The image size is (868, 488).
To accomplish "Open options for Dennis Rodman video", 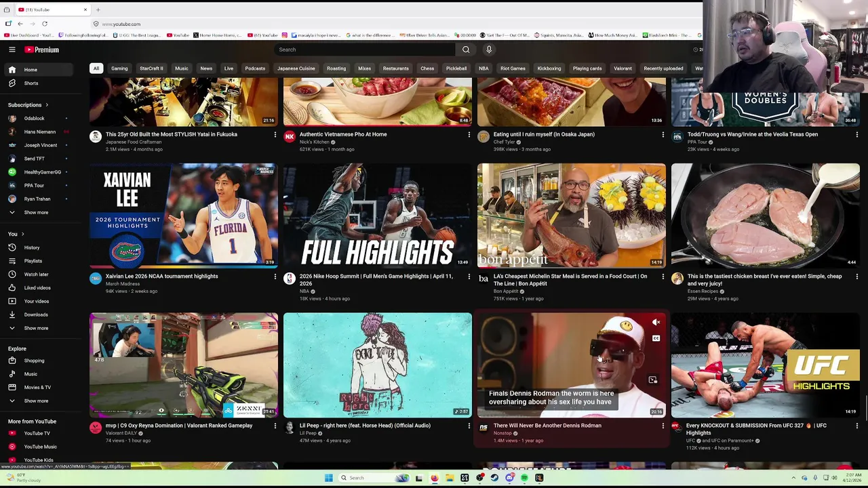I will 663,426.
